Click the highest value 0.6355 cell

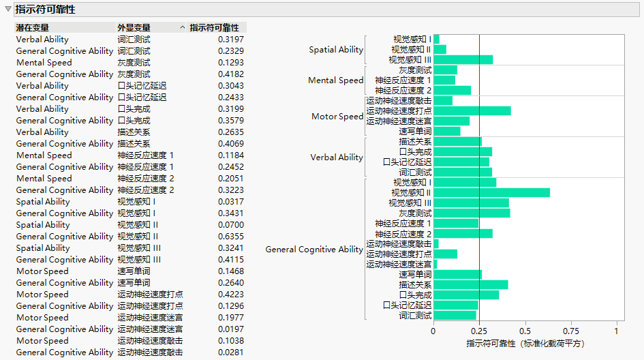coord(231,237)
